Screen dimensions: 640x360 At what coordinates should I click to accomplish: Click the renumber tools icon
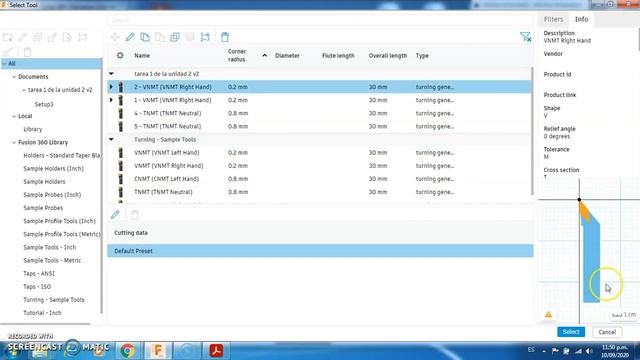pos(205,37)
